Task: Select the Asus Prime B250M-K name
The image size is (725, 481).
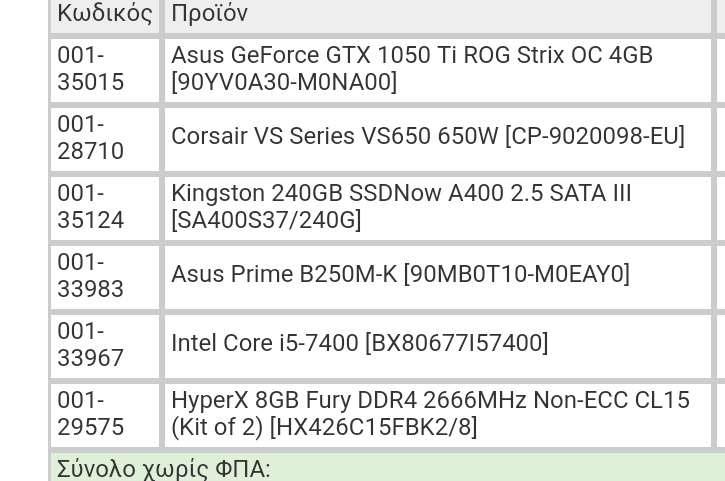Action: click(x=284, y=274)
